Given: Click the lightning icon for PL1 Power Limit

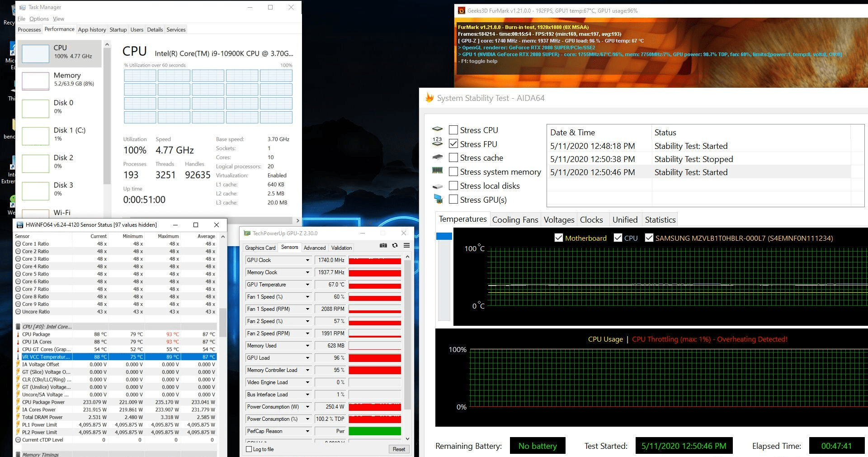Looking at the screenshot, I should point(18,425).
